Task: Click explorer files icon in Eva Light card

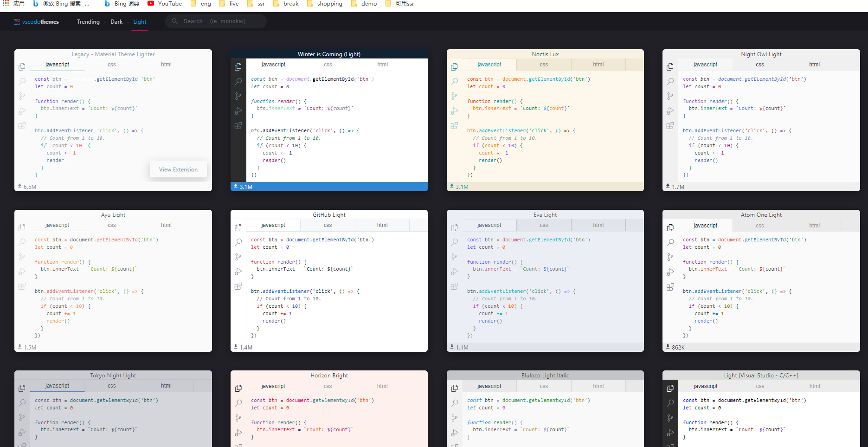Action: point(454,227)
